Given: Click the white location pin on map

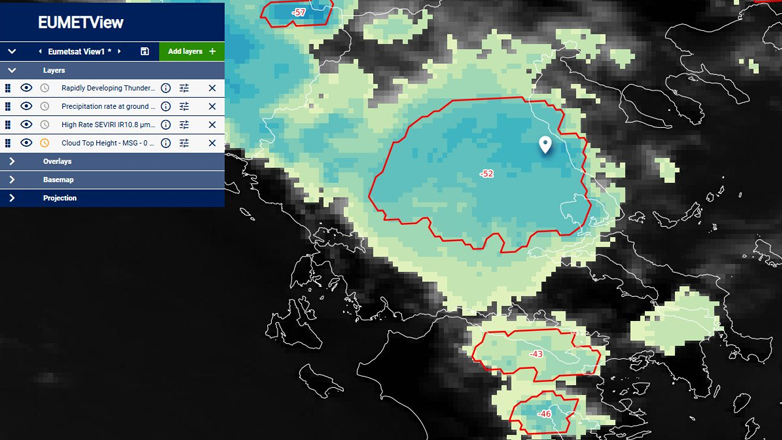Looking at the screenshot, I should coord(545,144).
